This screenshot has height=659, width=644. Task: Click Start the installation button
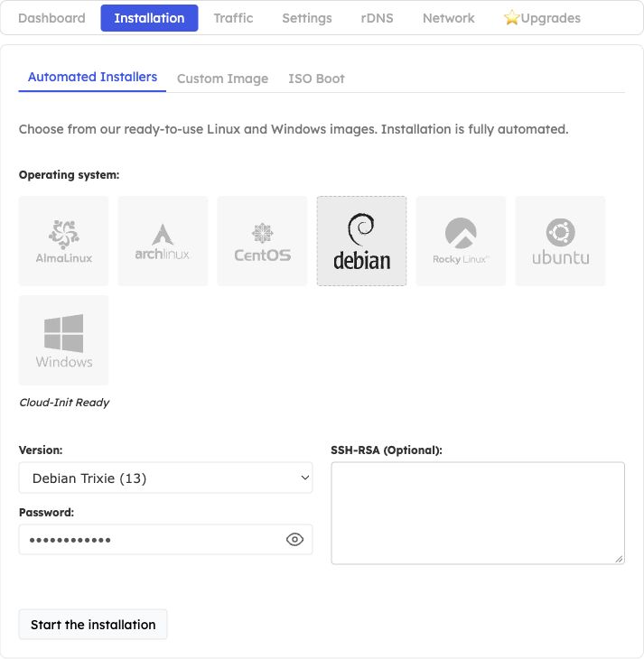(x=93, y=625)
